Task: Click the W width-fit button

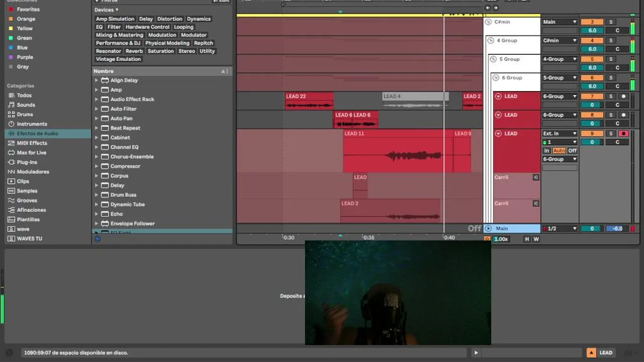Action: [536, 239]
